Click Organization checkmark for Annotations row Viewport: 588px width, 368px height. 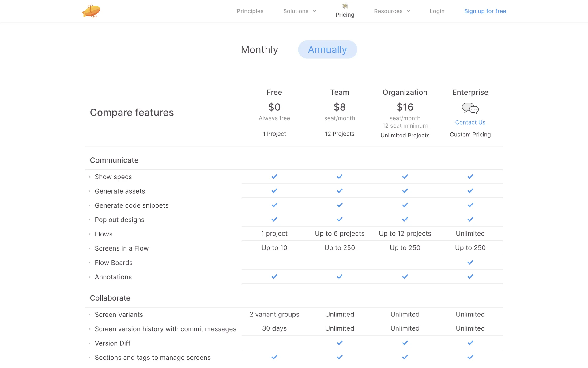(x=405, y=277)
